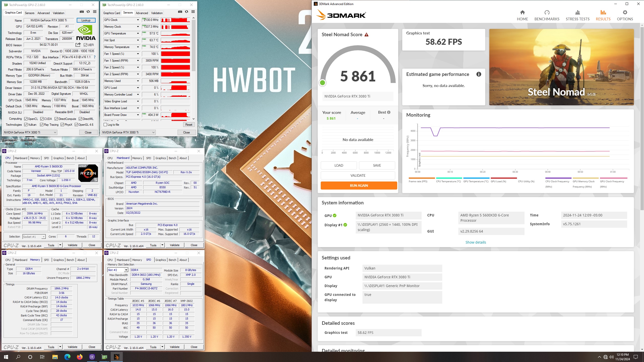Toggle UEFI checkbox in GPU-Z
Screen dimensions: 644x362
(x=86, y=45)
